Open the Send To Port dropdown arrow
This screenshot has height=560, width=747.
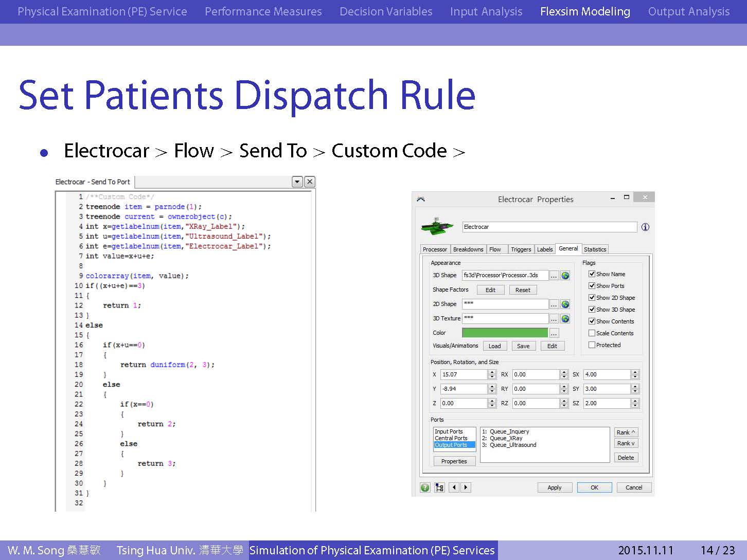tap(297, 182)
